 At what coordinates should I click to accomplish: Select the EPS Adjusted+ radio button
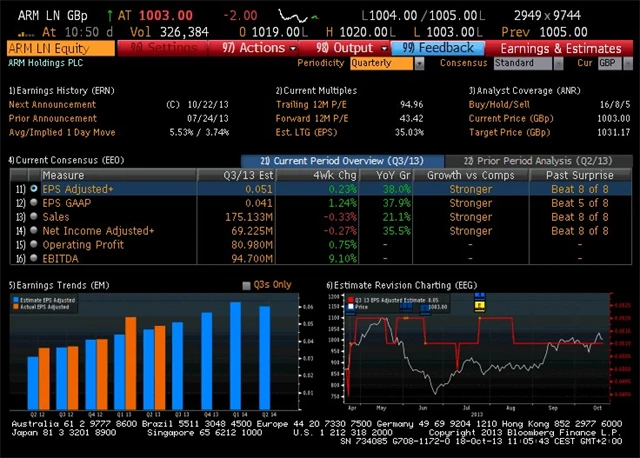pyautogui.click(x=34, y=188)
